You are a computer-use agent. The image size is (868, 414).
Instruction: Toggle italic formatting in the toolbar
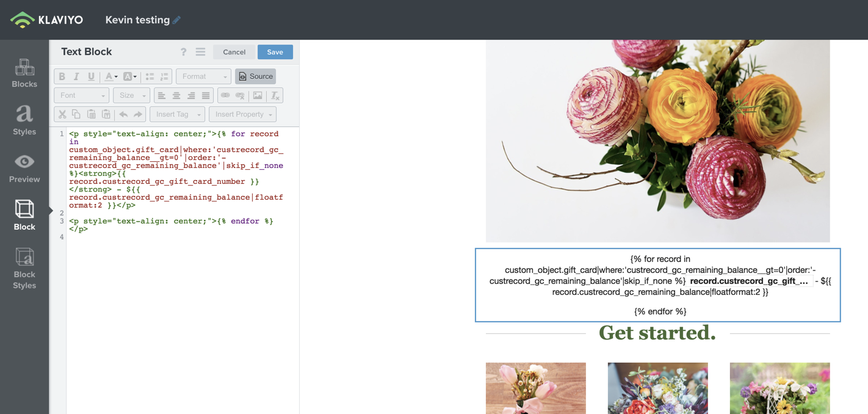(x=76, y=76)
